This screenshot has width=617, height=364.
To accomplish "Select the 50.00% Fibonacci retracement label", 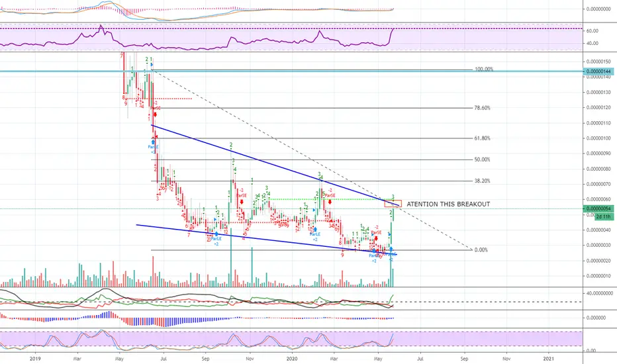I will coord(483,159).
